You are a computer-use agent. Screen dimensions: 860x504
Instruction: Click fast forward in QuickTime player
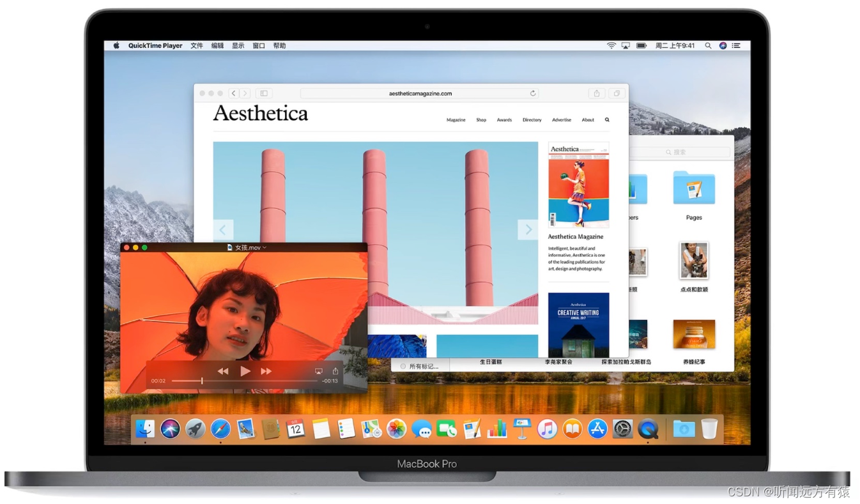(266, 371)
